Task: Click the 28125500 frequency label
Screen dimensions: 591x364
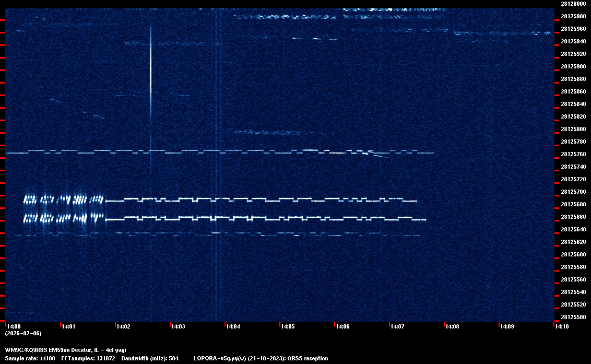Action: (x=573, y=317)
